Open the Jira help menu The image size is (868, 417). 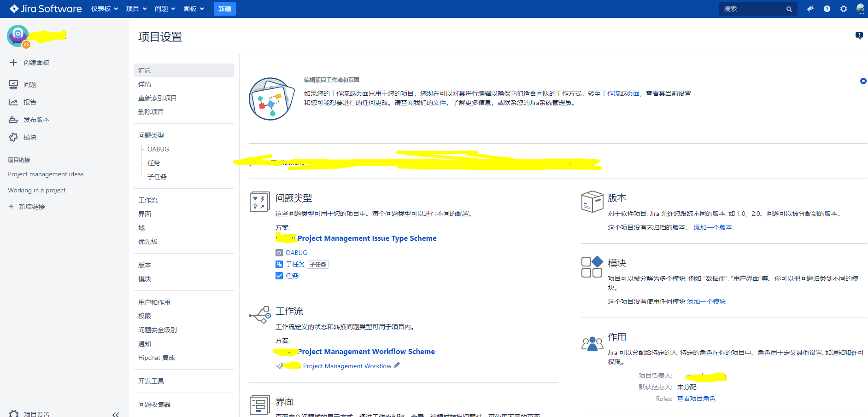(x=827, y=8)
